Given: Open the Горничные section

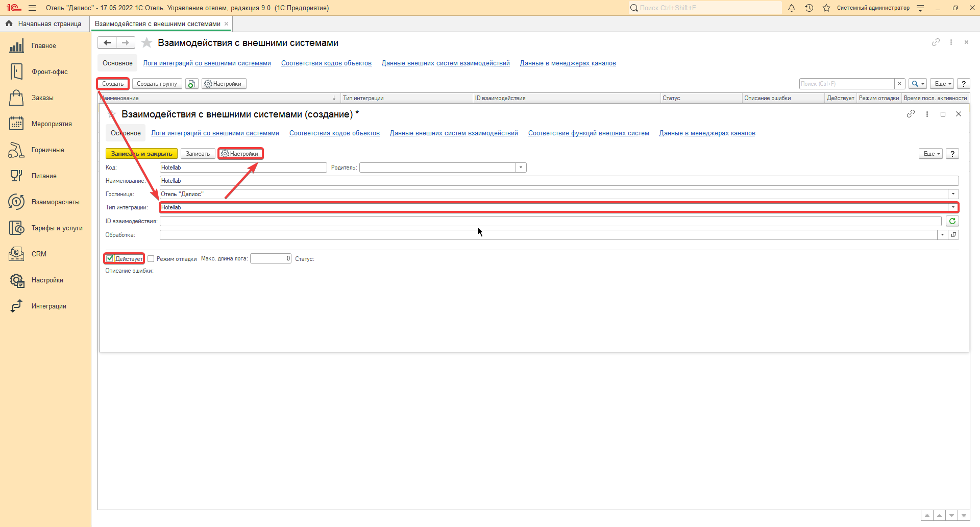Looking at the screenshot, I should [47, 150].
